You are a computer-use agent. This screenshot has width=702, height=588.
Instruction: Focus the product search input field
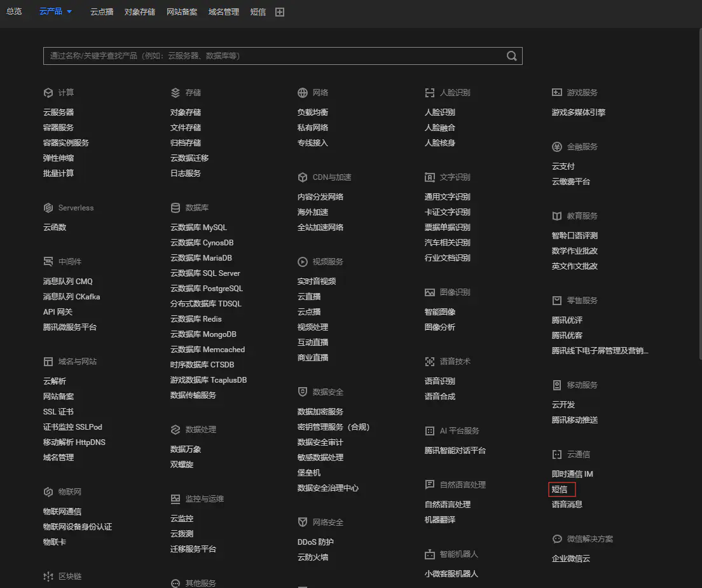click(282, 56)
